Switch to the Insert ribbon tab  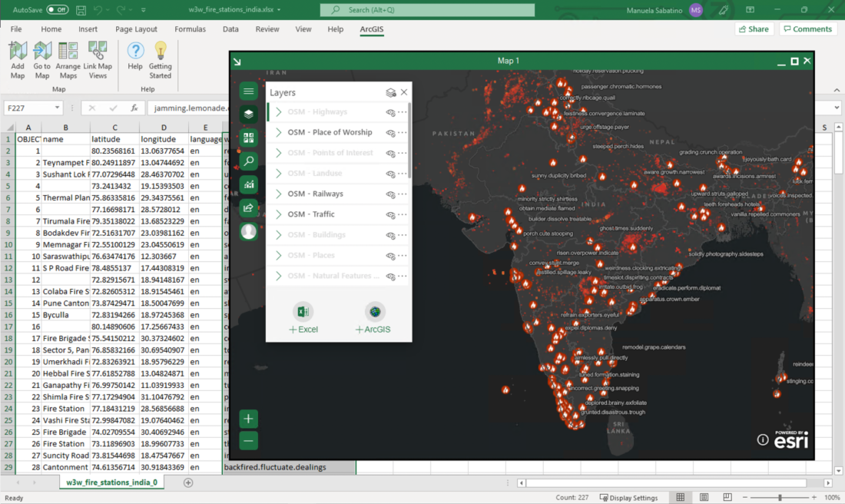[88, 29]
